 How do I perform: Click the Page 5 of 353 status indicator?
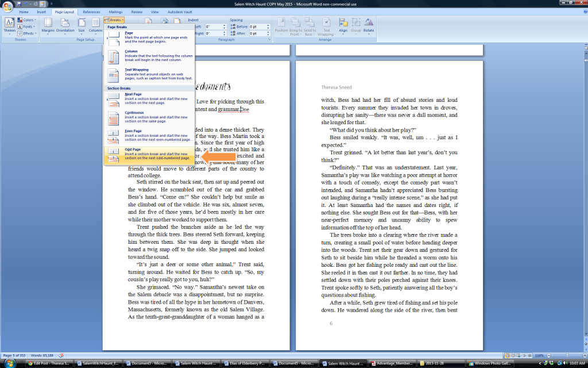[x=14, y=355]
